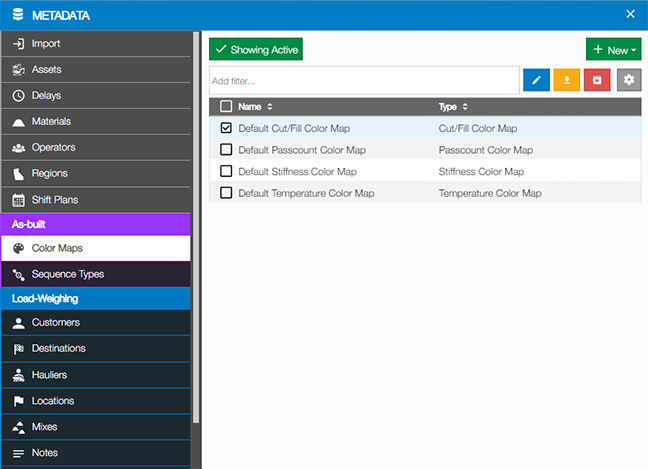
Task: Click the Stiffness Color Map type cell
Action: tap(481, 171)
